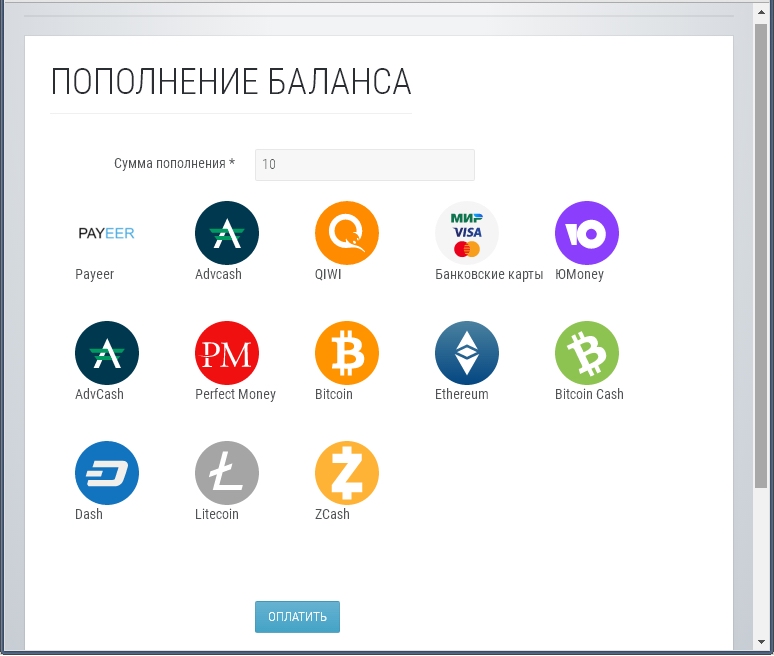This screenshot has height=656, width=774.
Task: Click the scrollbar up arrow
Action: [x=761, y=11]
